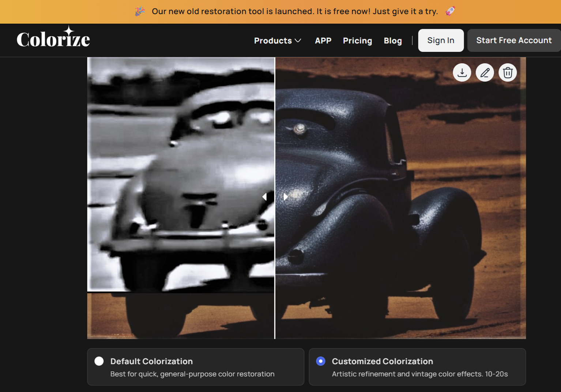
Task: Click the party popper emoji in banner
Action: tap(140, 11)
